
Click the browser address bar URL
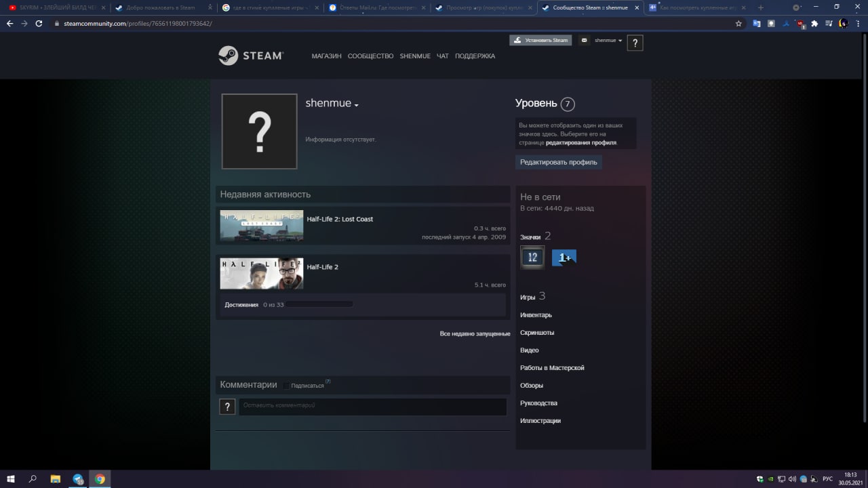[x=138, y=23]
